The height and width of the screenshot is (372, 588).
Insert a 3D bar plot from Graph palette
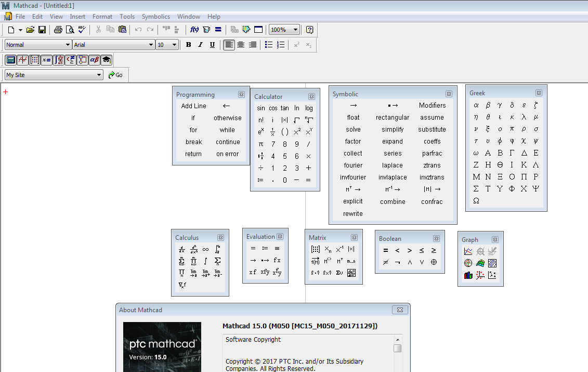(x=467, y=275)
